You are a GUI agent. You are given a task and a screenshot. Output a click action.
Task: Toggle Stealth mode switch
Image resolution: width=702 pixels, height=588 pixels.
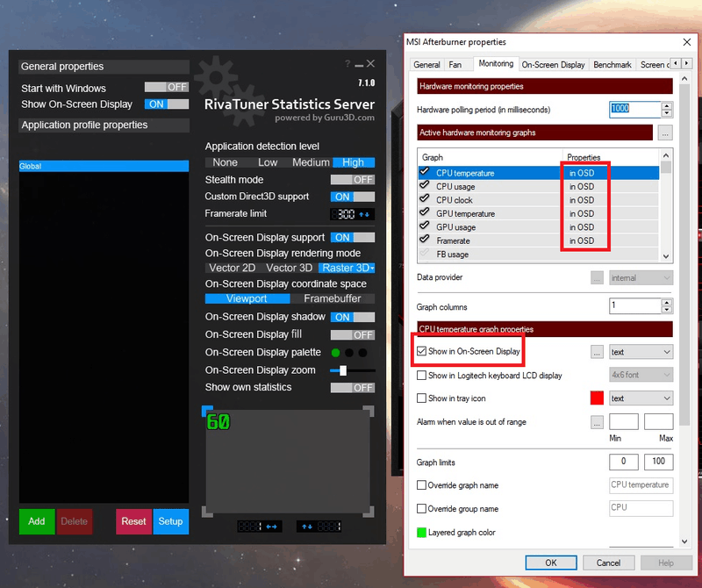(x=353, y=180)
